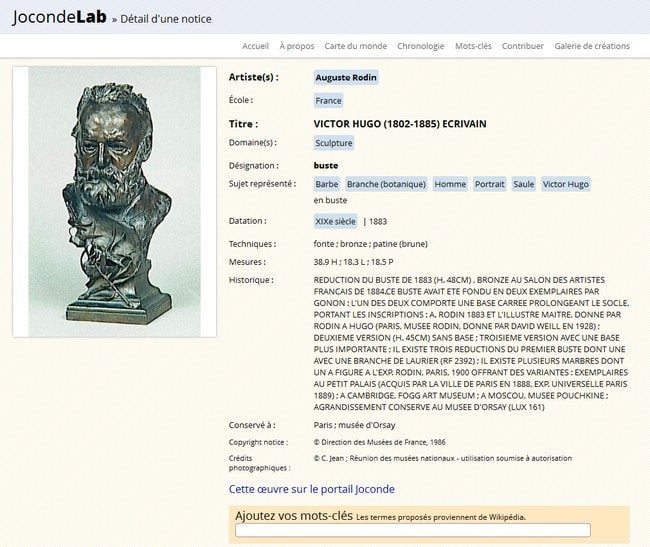
Task: Click the Victor Hugo bust image
Action: point(114,202)
